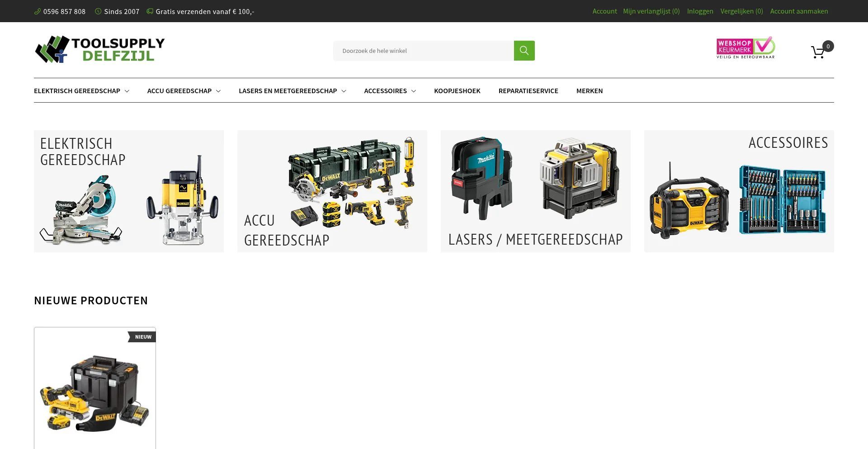Expand the Elektrisch Gereedschap menu chevron
Image resolution: width=868 pixels, height=449 pixels.
pos(127,91)
